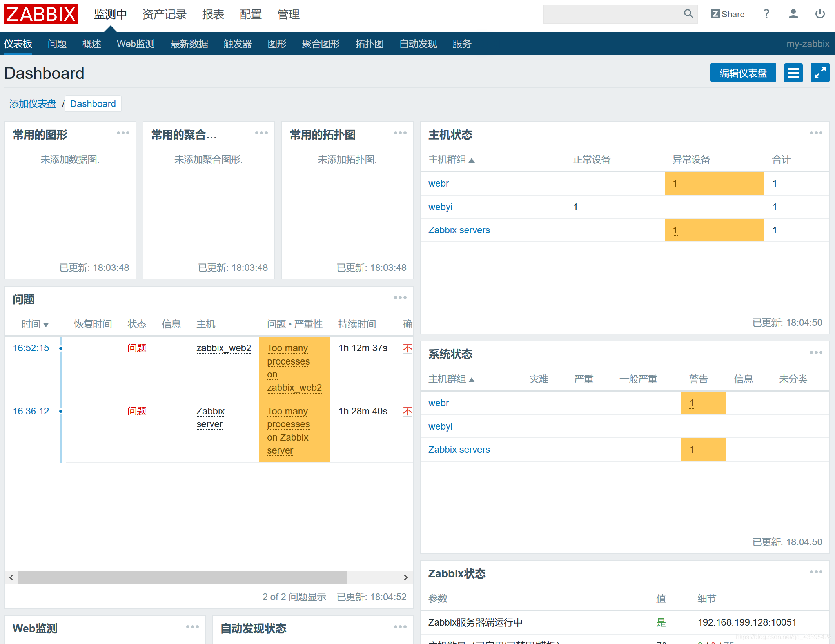This screenshot has width=835, height=644.
Task: Open options menu of 常用的聚合 widget
Action: [261, 133]
